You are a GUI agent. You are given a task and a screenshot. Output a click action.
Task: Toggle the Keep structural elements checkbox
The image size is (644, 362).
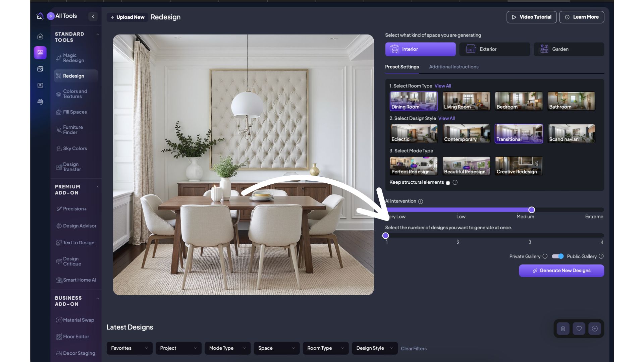(x=448, y=183)
